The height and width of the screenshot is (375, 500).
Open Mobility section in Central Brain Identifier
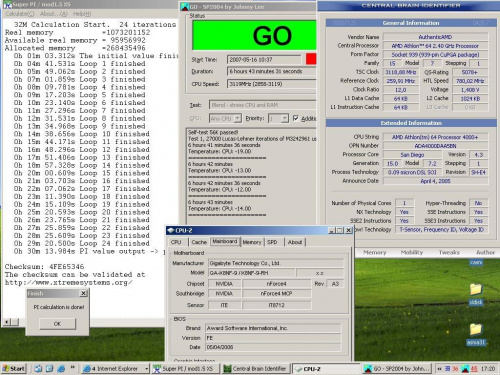pyautogui.click(x=412, y=253)
